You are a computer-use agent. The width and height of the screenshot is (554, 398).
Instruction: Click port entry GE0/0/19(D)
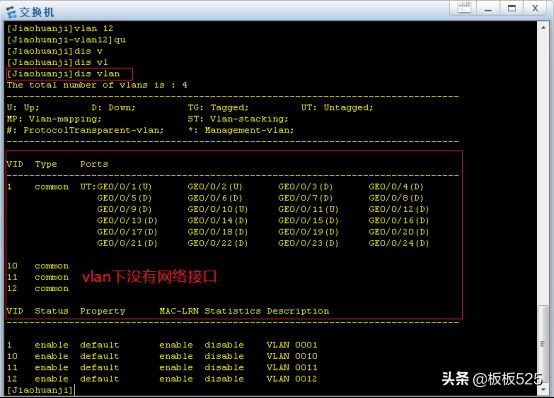[308, 232]
